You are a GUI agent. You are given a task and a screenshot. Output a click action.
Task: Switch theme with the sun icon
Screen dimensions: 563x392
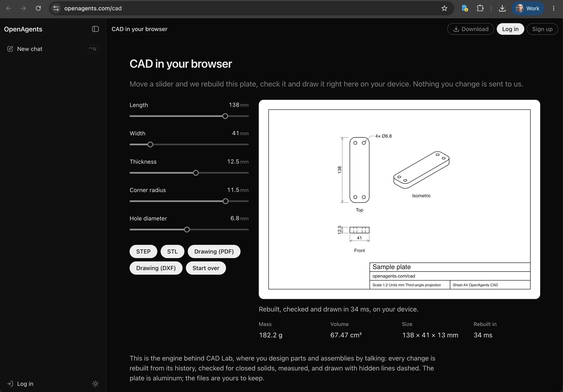tap(95, 384)
